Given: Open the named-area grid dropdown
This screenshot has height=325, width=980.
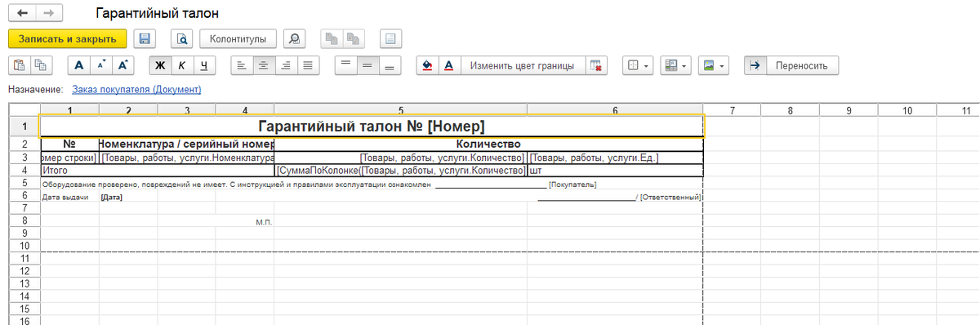Looking at the screenshot, I should coord(675,65).
